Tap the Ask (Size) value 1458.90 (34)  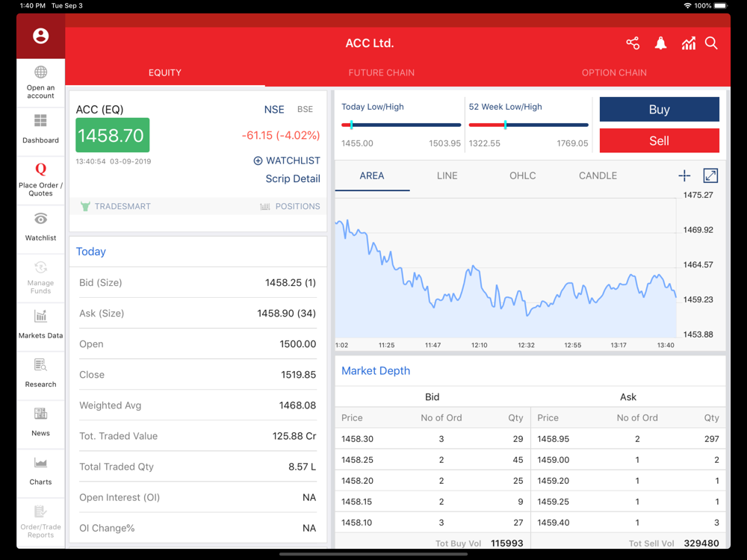click(286, 314)
